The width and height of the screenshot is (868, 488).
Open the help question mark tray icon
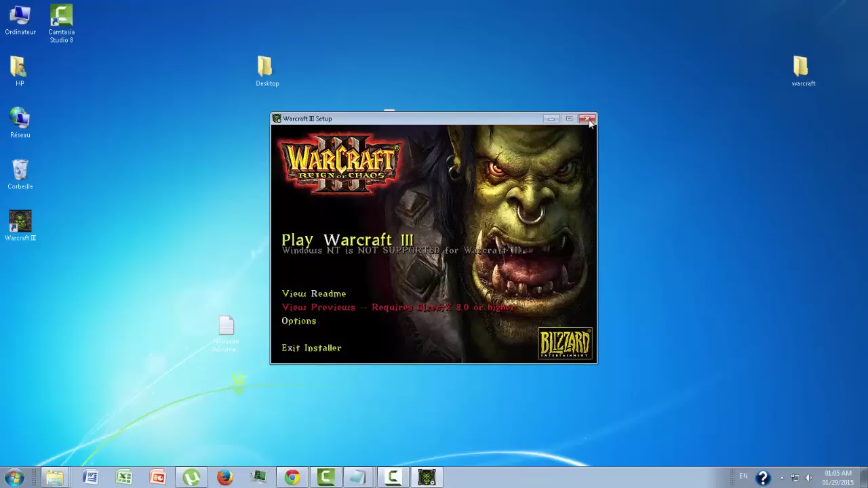[x=763, y=478]
